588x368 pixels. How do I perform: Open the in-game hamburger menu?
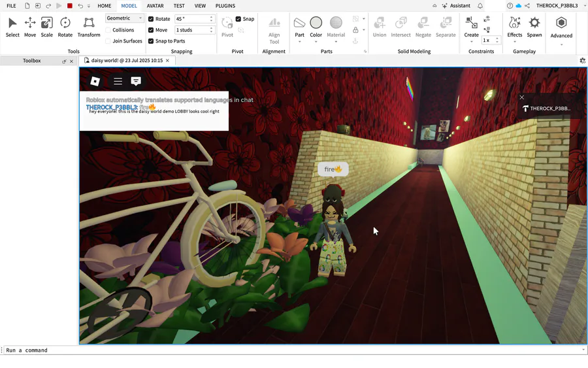tap(118, 81)
